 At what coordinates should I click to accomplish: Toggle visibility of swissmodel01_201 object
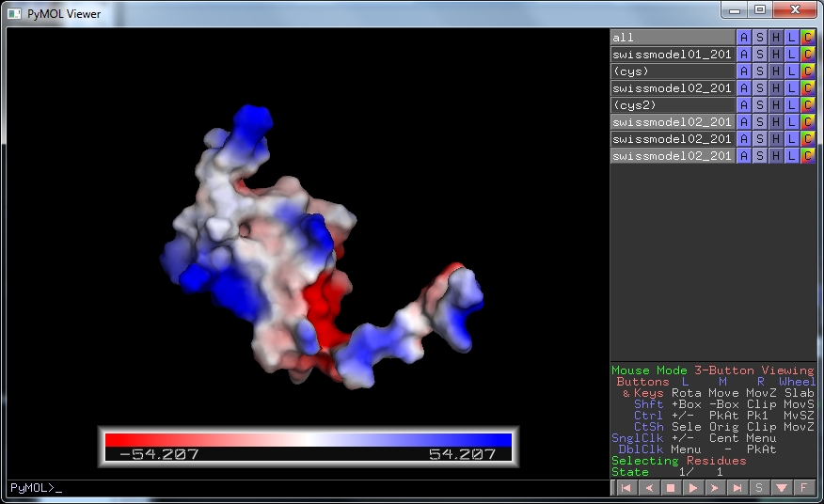(672, 55)
